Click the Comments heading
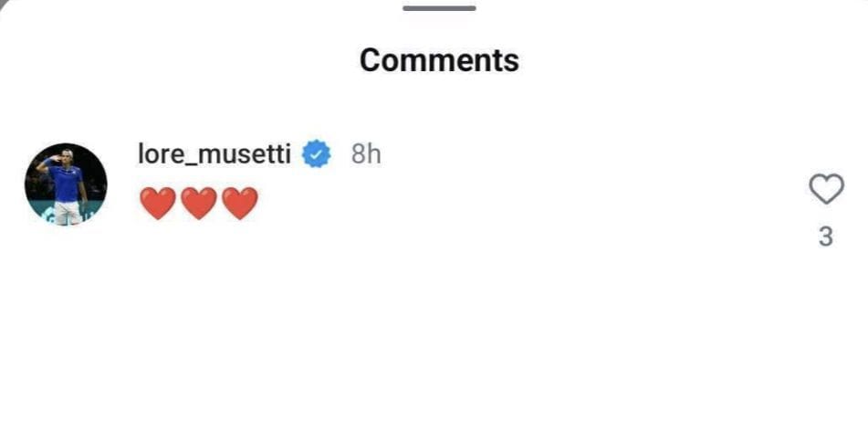 pyautogui.click(x=439, y=60)
